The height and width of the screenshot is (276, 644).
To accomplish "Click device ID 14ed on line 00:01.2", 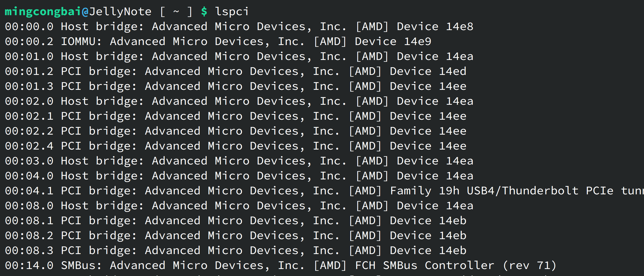I will (452, 71).
